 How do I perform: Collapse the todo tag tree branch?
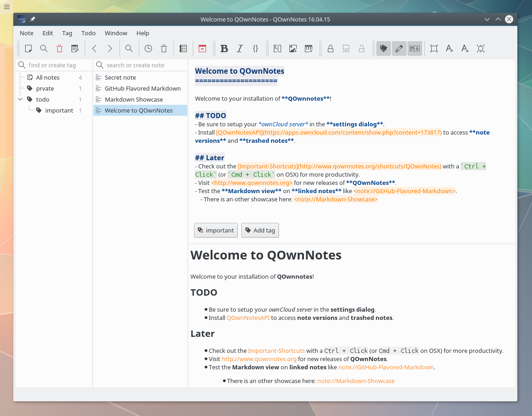click(x=20, y=99)
